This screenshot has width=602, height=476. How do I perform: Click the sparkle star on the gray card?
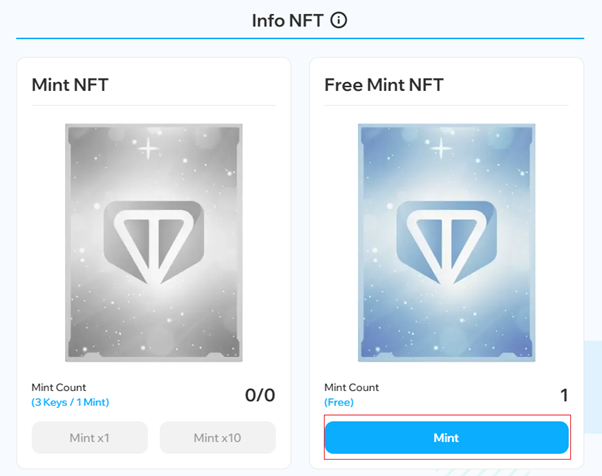click(148, 148)
